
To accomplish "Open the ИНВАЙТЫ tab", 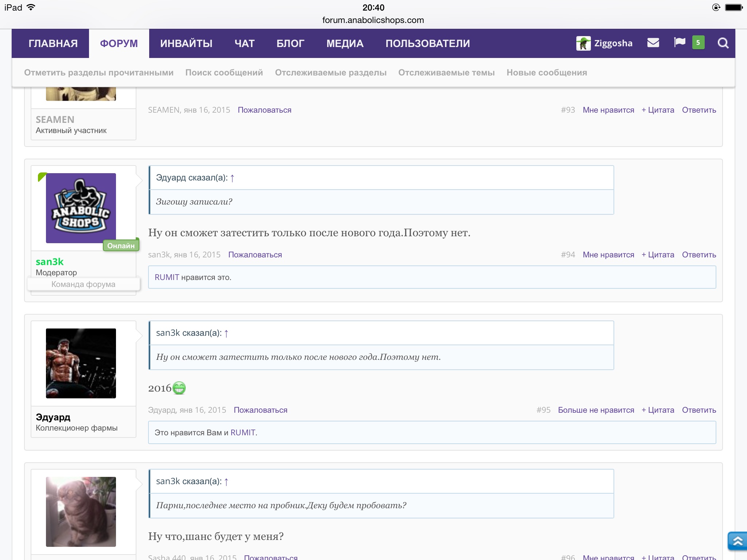I will 186,43.
